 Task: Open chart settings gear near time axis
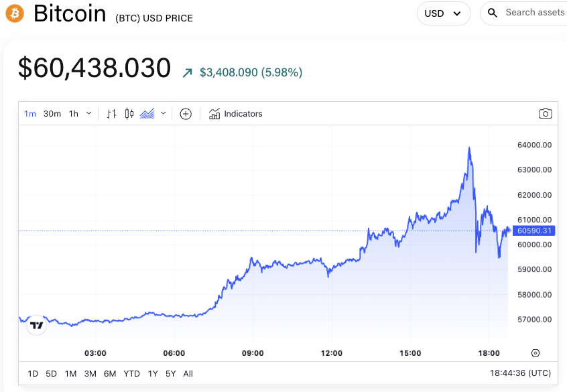tap(535, 353)
